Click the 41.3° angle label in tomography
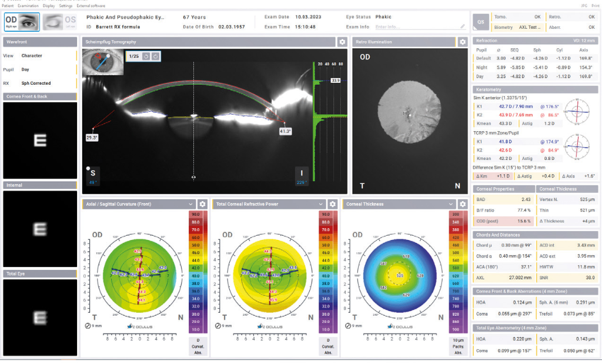Viewport: 602px width, 364px height. [285, 131]
